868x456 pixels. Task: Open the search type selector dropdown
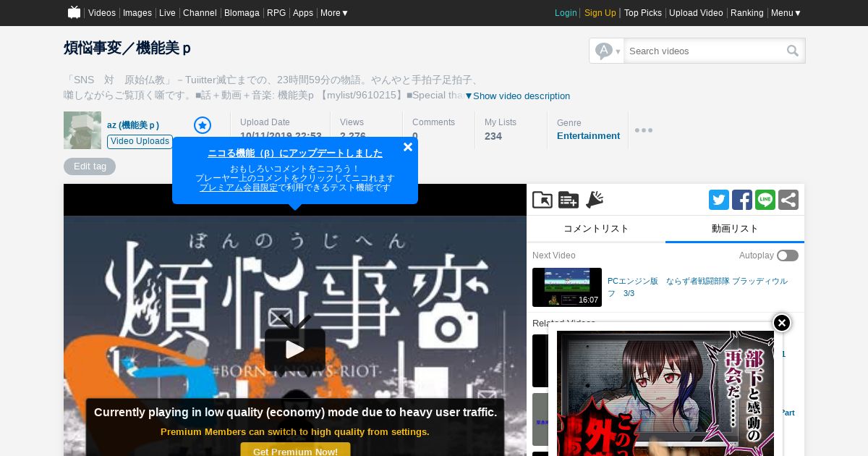point(607,51)
